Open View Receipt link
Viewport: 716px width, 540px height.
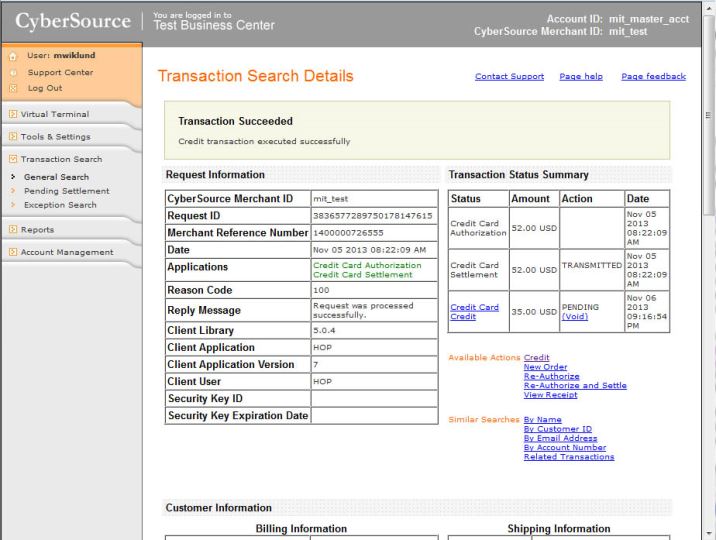point(549,394)
